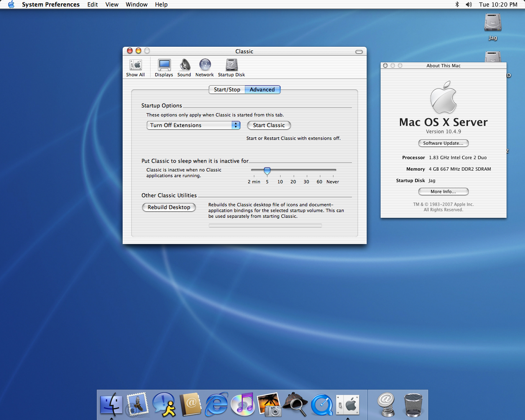The height and width of the screenshot is (420, 525).
Task: Launch Finder from the Dock
Action: (111, 404)
